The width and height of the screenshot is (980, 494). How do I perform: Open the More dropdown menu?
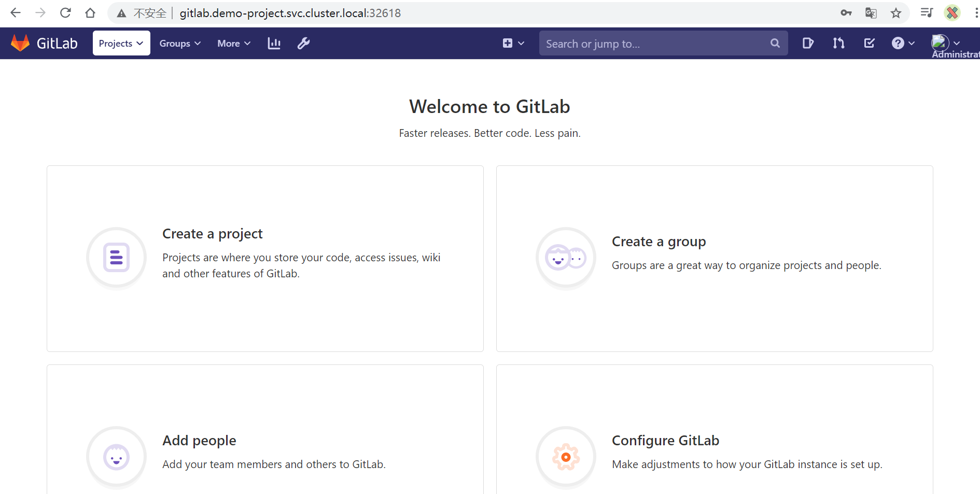point(234,44)
